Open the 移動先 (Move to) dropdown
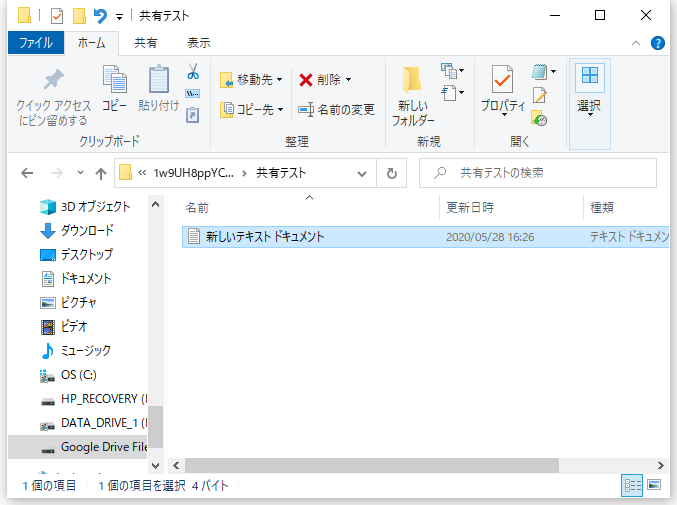The width and height of the screenshot is (677, 505). pyautogui.click(x=251, y=79)
